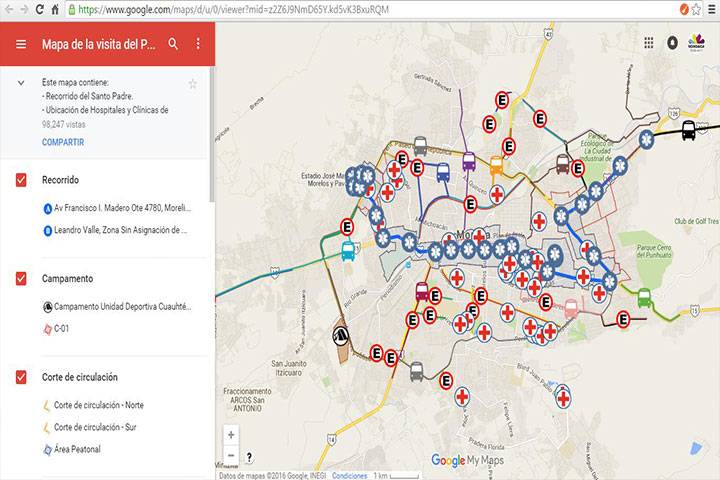720x480 pixels.
Task: Collapse the map description chevron
Action: [21, 83]
